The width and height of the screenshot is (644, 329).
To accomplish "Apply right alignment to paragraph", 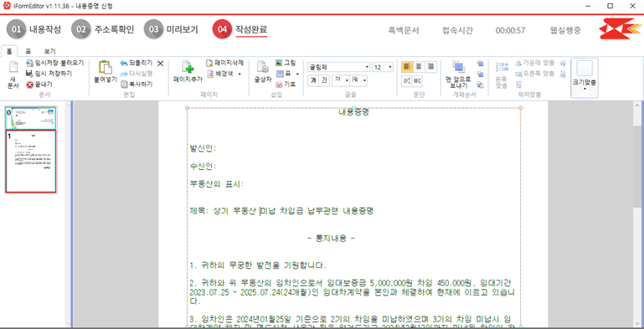I will point(430,66).
